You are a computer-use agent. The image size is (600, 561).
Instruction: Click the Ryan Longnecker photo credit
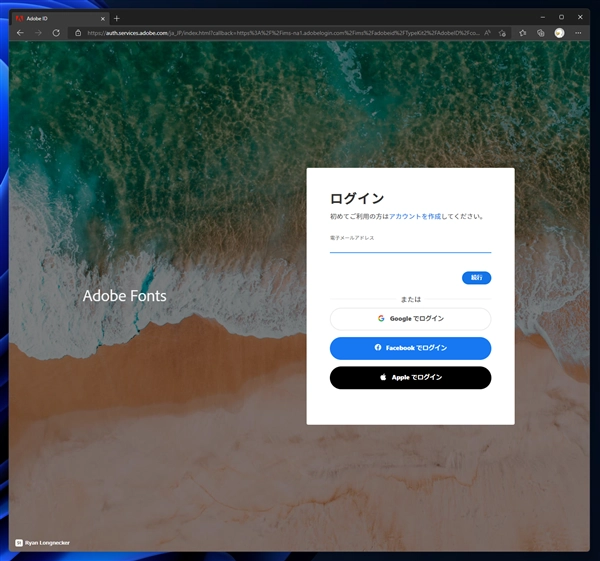click(42, 543)
